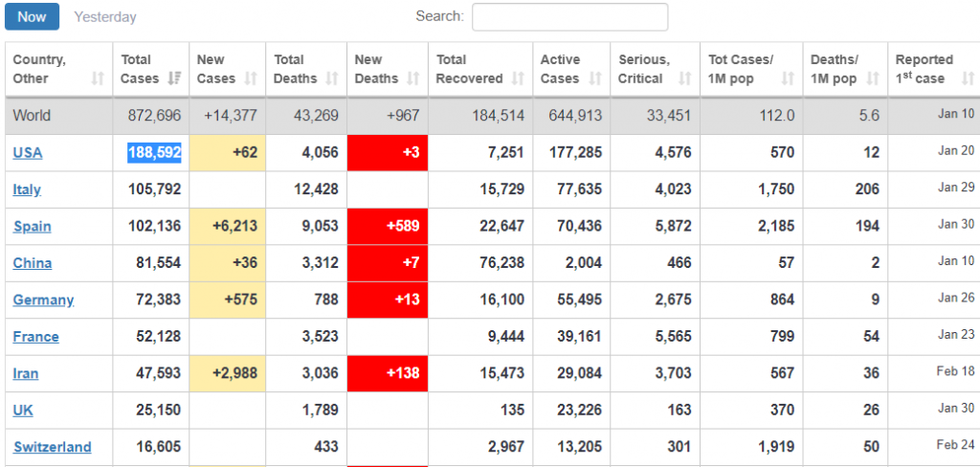The width and height of the screenshot is (980, 467).
Task: Click highlighted 188,592 total cases cell
Action: click(x=154, y=152)
